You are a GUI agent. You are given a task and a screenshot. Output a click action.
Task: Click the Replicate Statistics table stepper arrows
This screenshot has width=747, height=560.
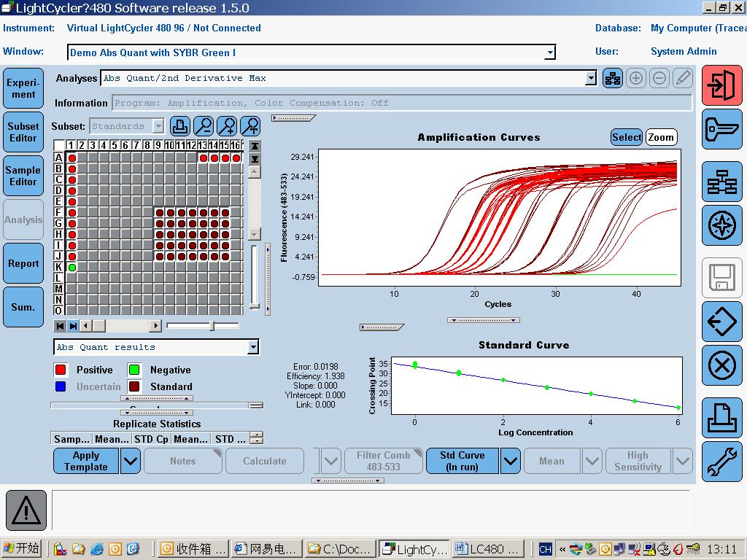[257, 437]
